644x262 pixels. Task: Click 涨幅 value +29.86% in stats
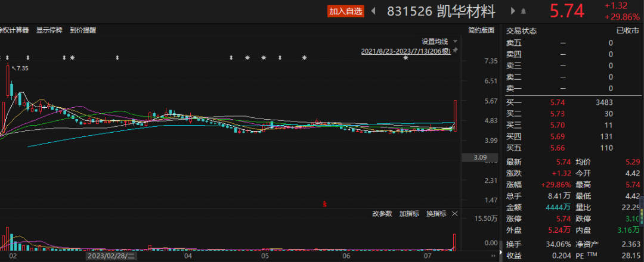click(555, 185)
